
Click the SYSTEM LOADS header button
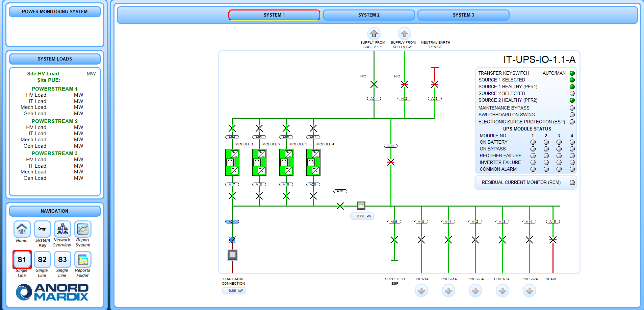(55, 59)
